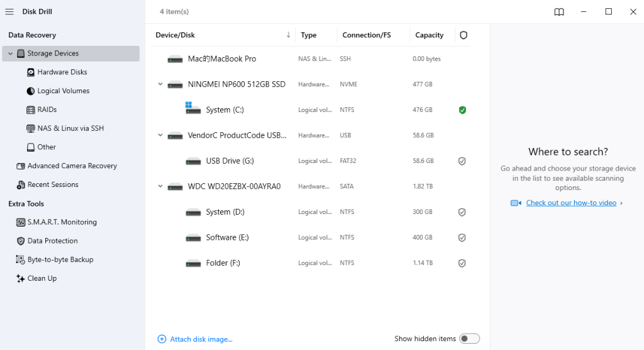This screenshot has height=350, width=644.
Task: Click the Storage Devices drive icon
Action: pos(21,54)
